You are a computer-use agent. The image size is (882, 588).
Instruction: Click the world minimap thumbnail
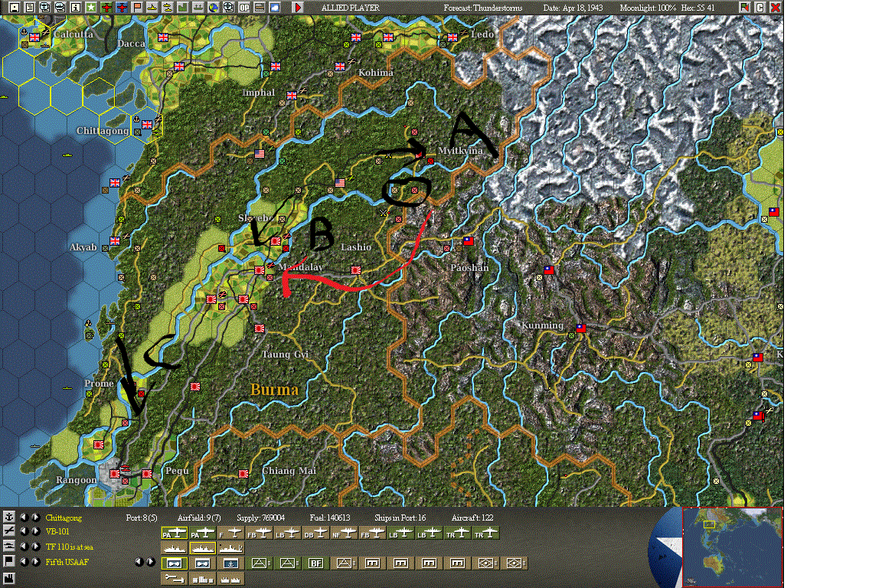(732, 547)
